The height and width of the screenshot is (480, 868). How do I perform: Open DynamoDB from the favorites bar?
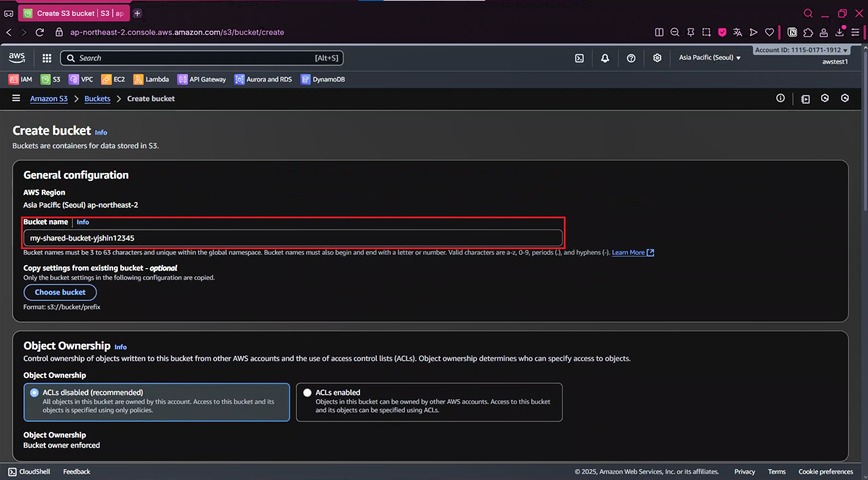tap(322, 79)
